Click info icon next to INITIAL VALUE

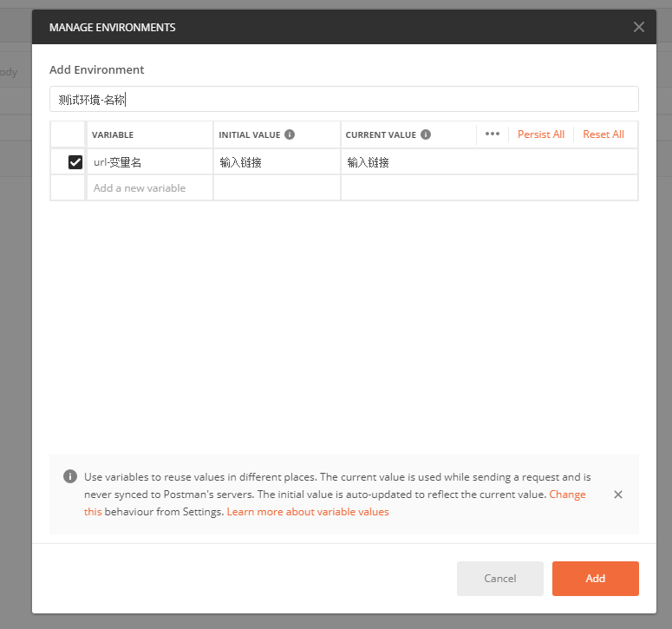click(290, 135)
